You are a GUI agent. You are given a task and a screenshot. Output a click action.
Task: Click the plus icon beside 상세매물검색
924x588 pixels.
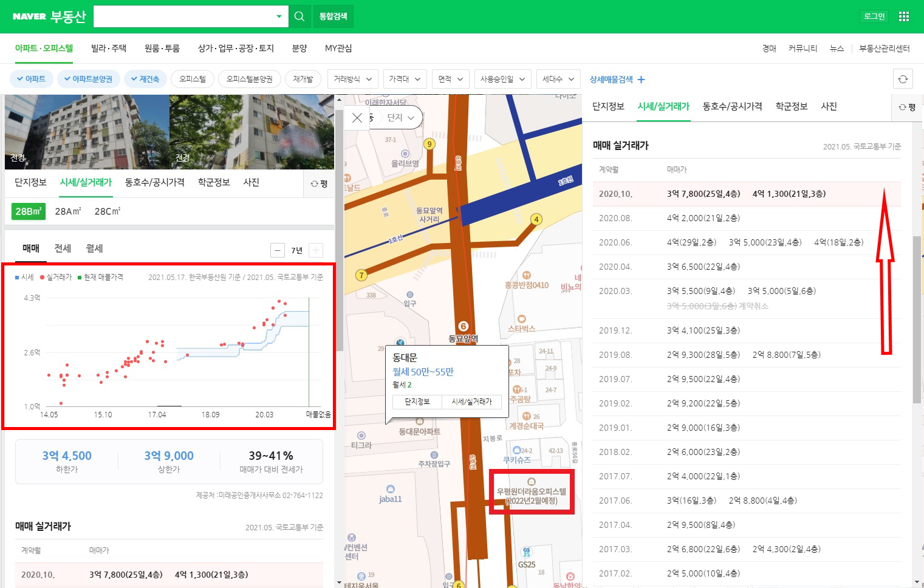pyautogui.click(x=641, y=80)
